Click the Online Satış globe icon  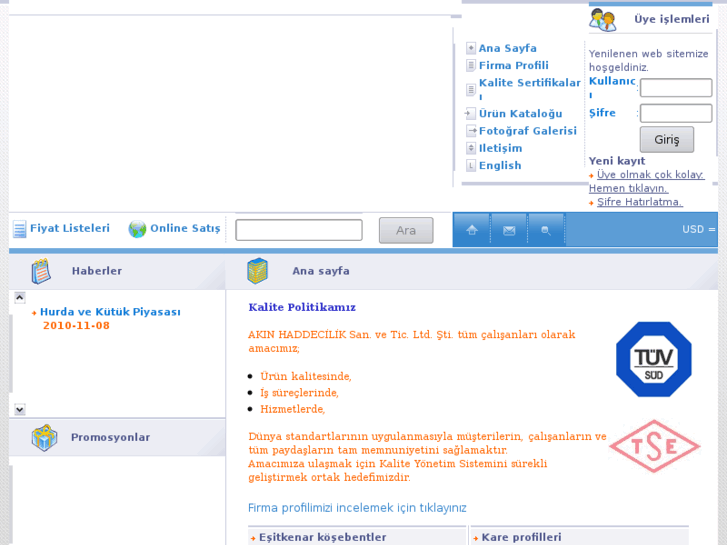(x=137, y=229)
